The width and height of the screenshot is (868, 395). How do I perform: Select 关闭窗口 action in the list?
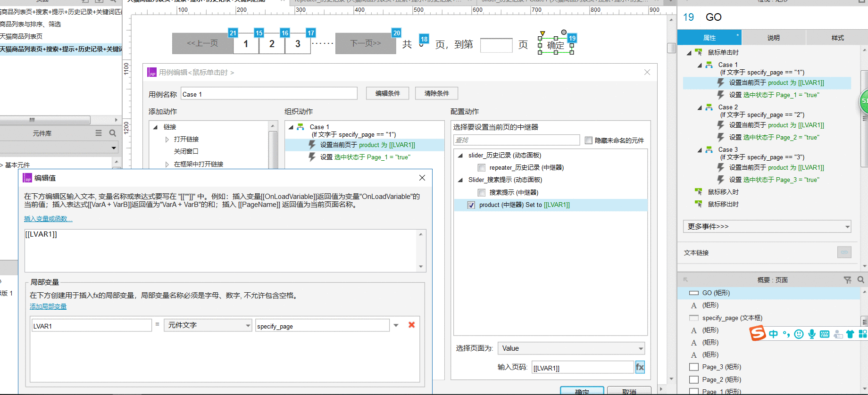[x=186, y=151]
